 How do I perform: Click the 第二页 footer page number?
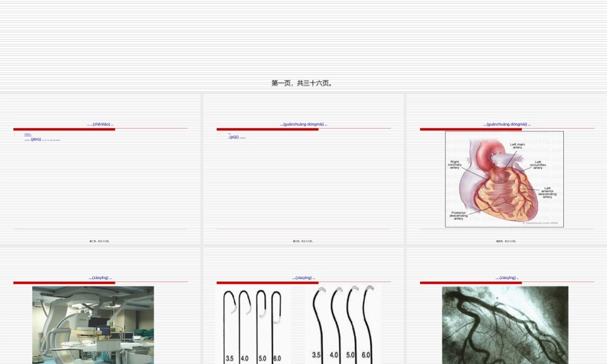coord(100,241)
